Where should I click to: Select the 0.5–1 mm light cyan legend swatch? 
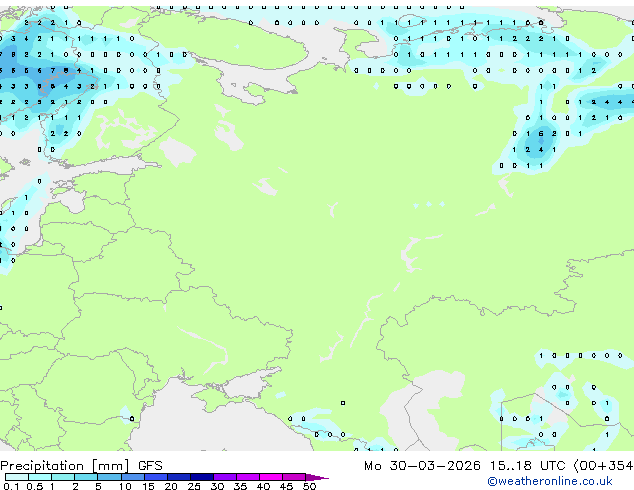pos(40,477)
